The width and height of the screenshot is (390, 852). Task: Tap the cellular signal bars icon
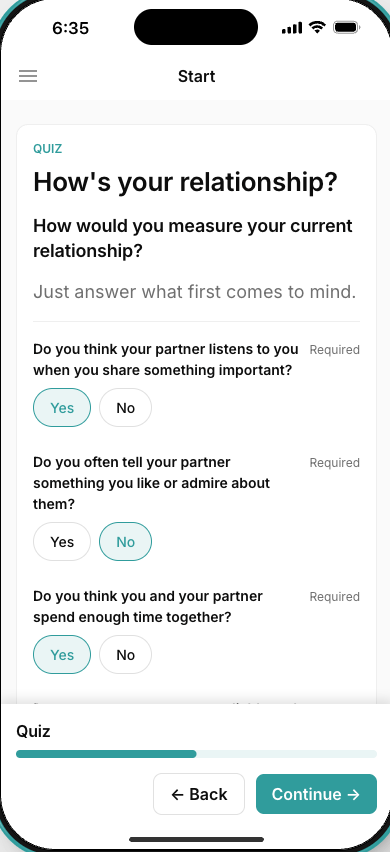(292, 28)
